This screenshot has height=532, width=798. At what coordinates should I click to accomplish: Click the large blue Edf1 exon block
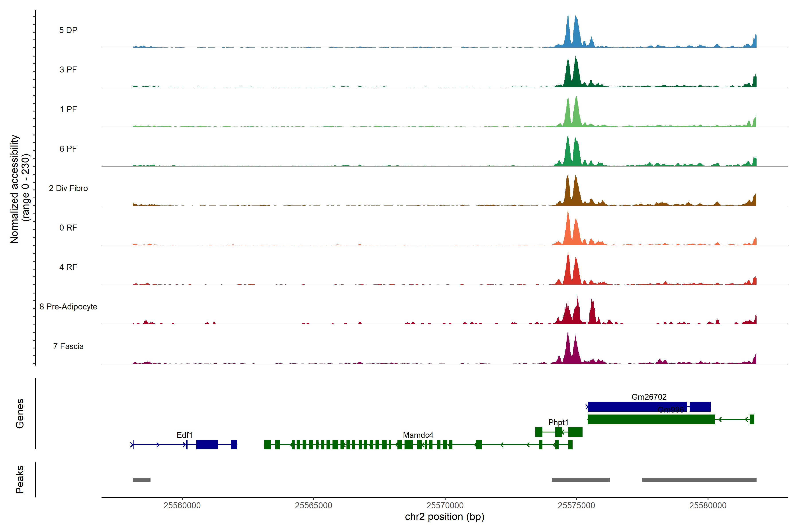click(x=207, y=444)
